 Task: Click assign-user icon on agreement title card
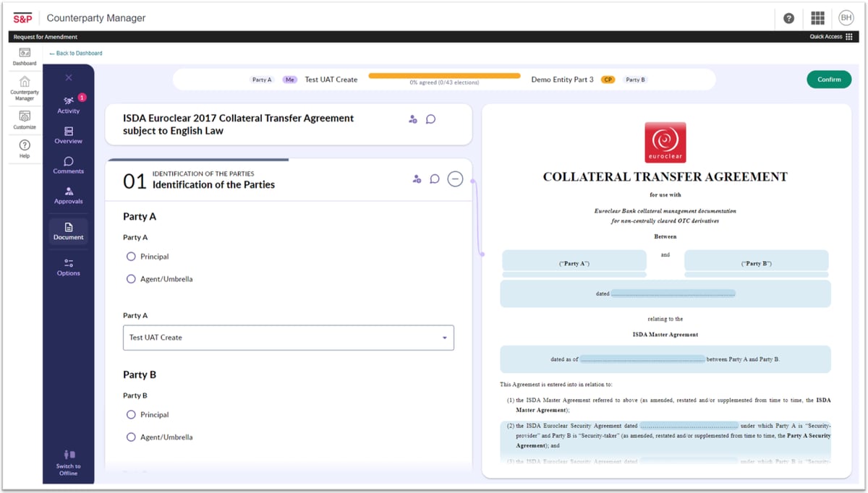[413, 119]
